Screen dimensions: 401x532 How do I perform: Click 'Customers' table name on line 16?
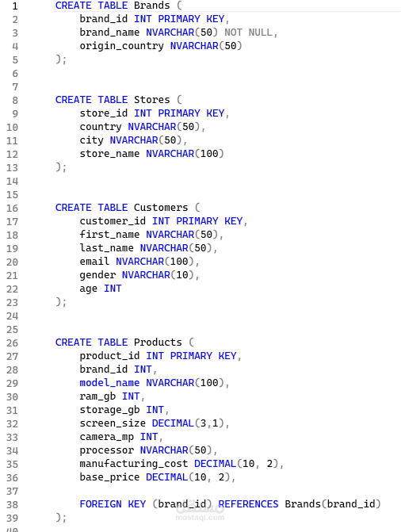[x=161, y=208]
